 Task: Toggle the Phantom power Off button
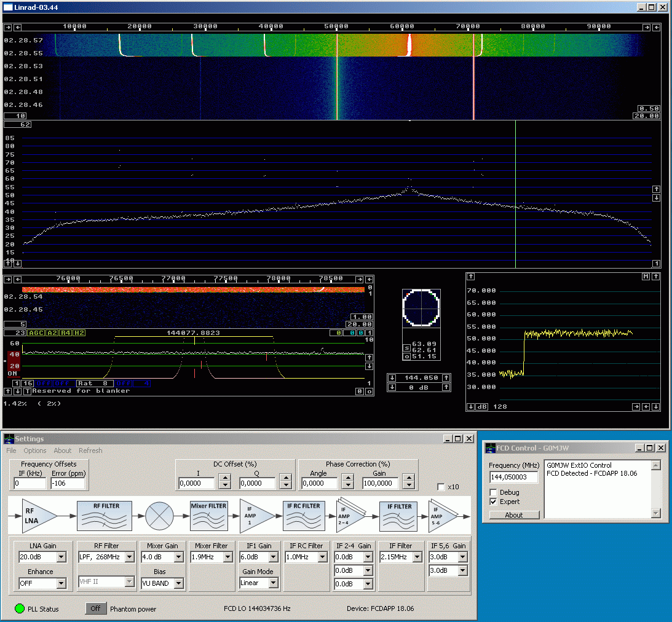tap(95, 608)
